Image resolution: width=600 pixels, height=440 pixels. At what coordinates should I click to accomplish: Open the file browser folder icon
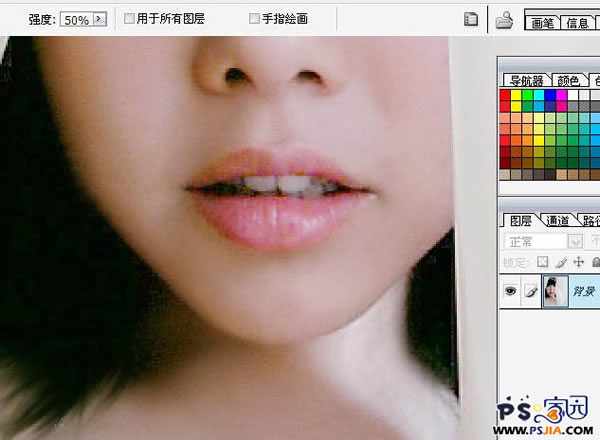point(504,20)
